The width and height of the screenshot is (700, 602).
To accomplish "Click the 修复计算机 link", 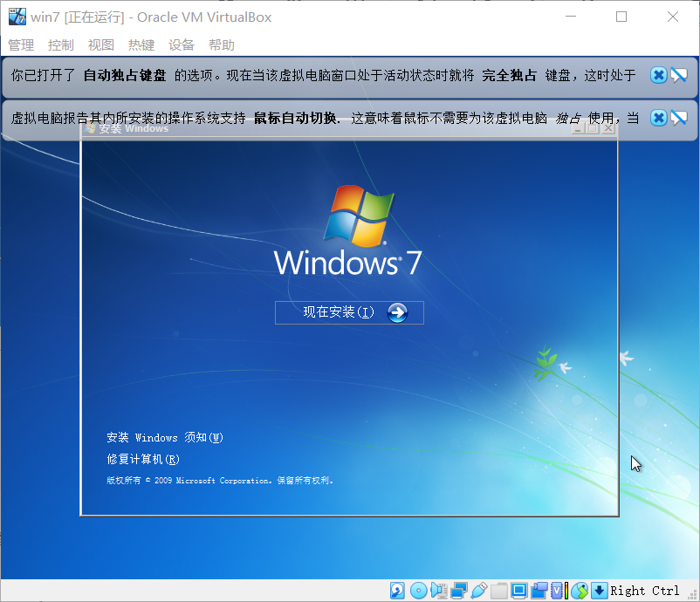I will pyautogui.click(x=141, y=459).
